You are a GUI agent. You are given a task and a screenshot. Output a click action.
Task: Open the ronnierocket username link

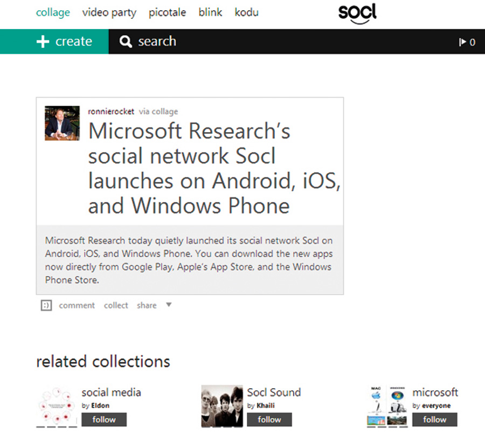[x=111, y=112]
